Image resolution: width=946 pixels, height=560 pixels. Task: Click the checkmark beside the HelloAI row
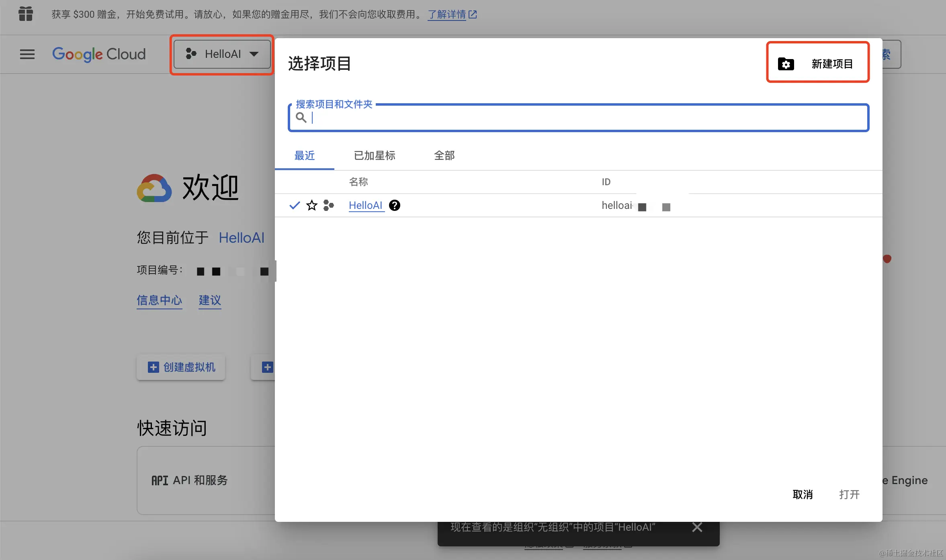(295, 206)
